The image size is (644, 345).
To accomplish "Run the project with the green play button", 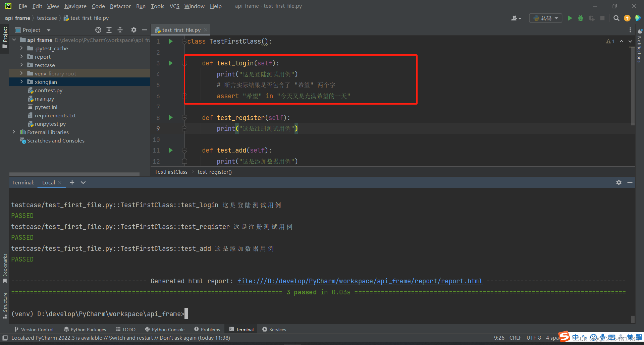I will (570, 18).
